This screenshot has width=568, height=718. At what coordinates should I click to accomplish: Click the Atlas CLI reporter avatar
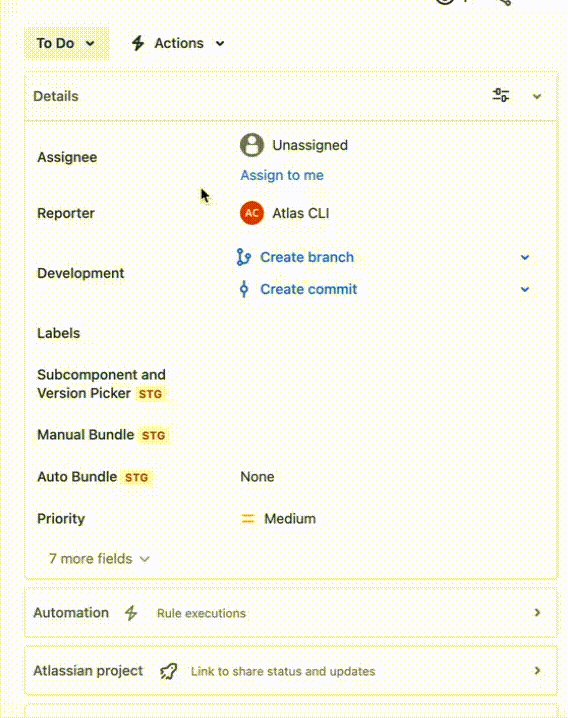(x=252, y=213)
